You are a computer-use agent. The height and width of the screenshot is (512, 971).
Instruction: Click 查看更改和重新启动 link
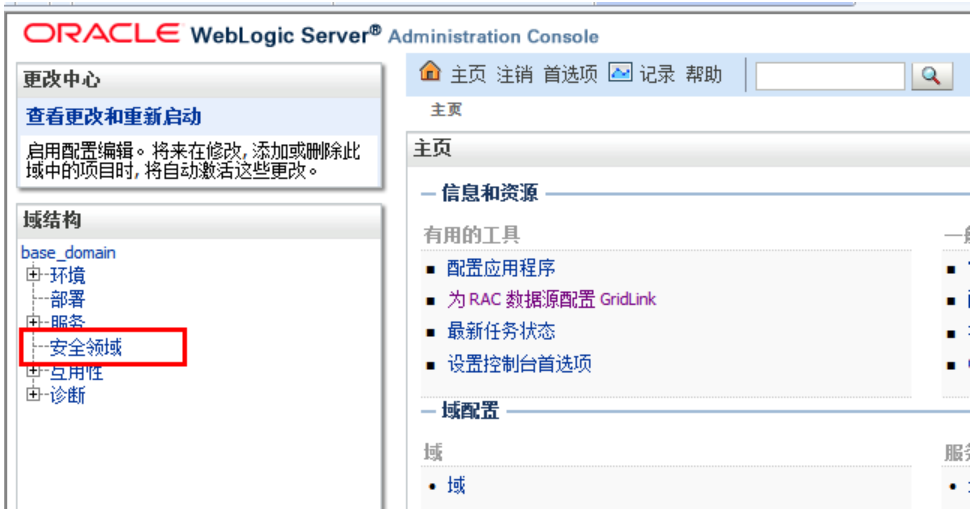[x=113, y=116]
